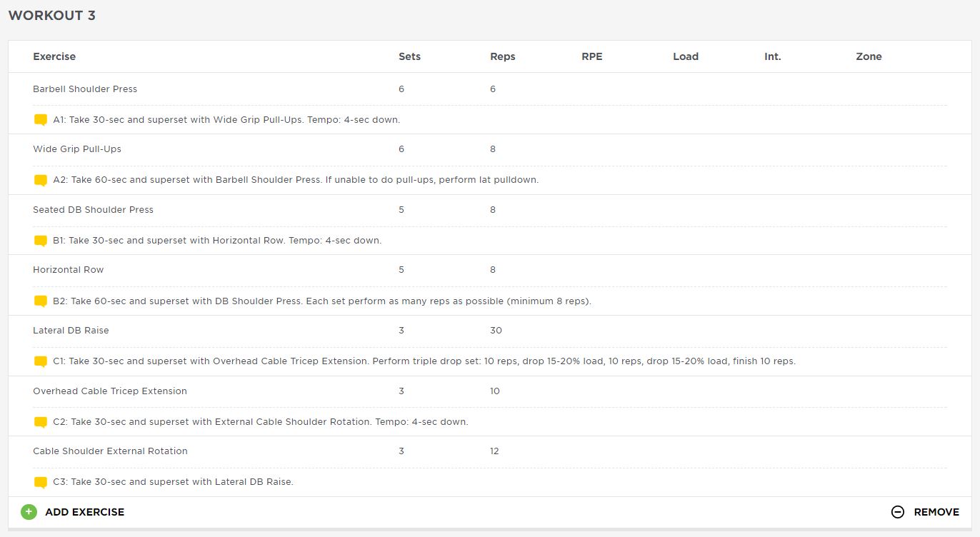
Task: Edit sets value for Wide Grip Pull-Ups
Action: pos(401,149)
